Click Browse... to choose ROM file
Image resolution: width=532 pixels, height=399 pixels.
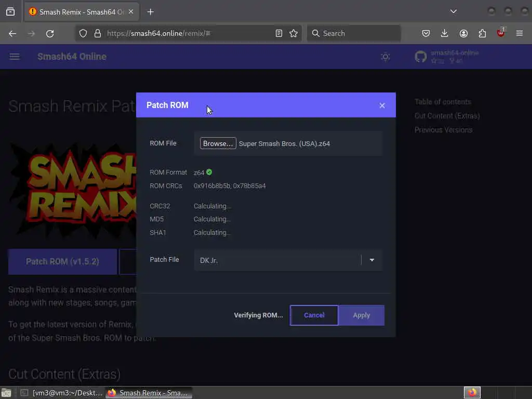tap(218, 143)
